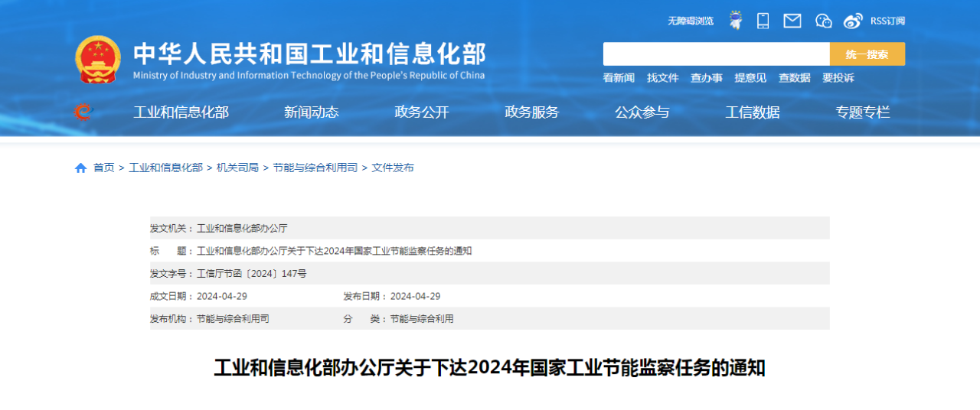980x410 pixels.
Task: Open the 新闻动态 navigation menu
Action: tap(311, 112)
